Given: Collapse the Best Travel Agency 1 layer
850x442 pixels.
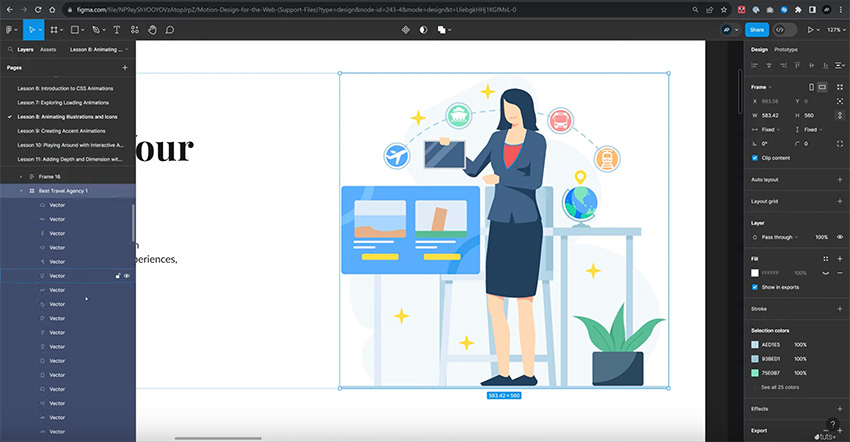Looking at the screenshot, I should click(21, 191).
